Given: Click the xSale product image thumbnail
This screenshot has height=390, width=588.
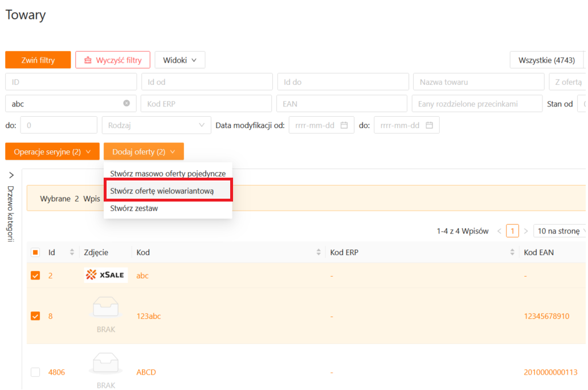Looking at the screenshot, I should pyautogui.click(x=106, y=275).
